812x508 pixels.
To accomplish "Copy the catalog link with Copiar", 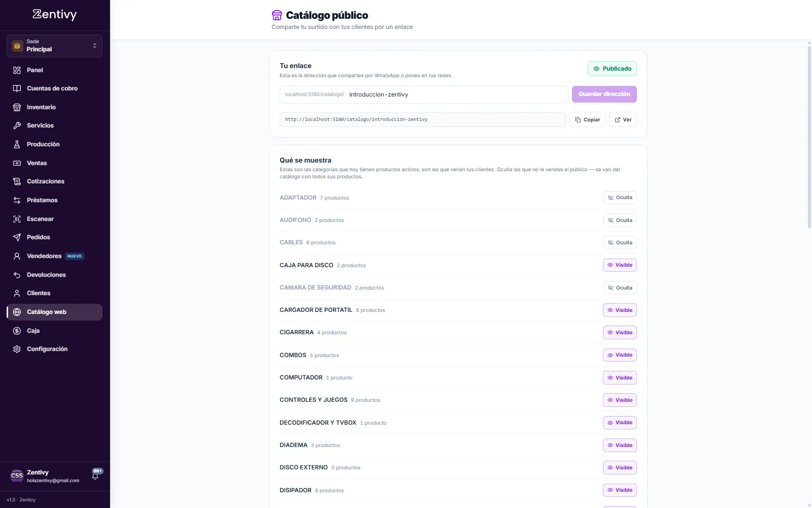I will tap(587, 119).
